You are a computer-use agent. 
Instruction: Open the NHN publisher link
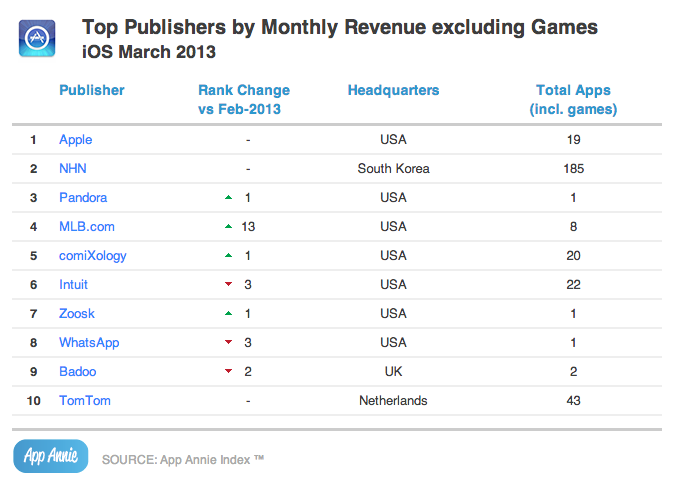click(73, 168)
